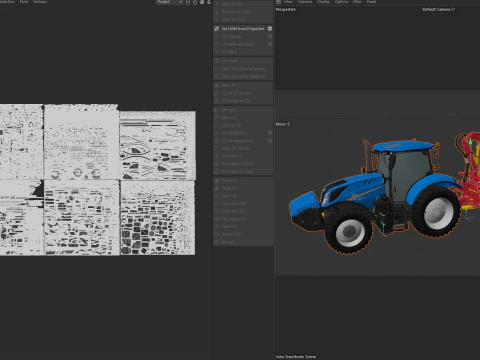Apply Mirror V to UVs
The height and width of the screenshot is (360, 480).
[243, 117]
